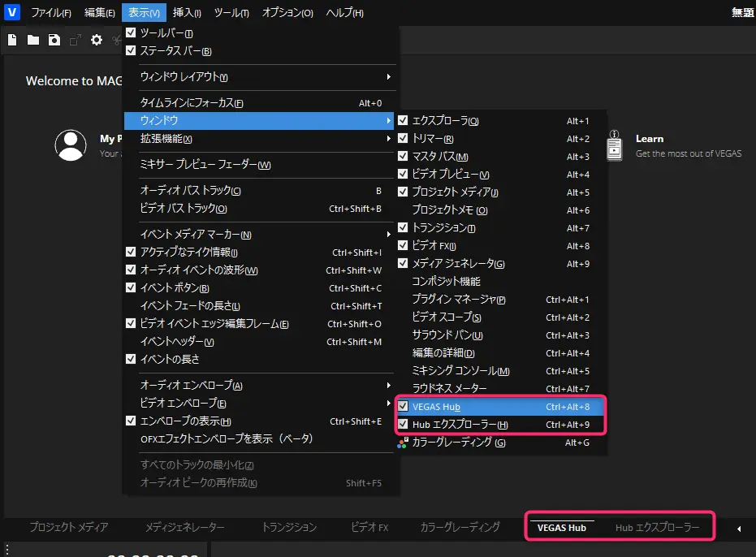Uncheck the イベントの長さ option

pos(131,359)
